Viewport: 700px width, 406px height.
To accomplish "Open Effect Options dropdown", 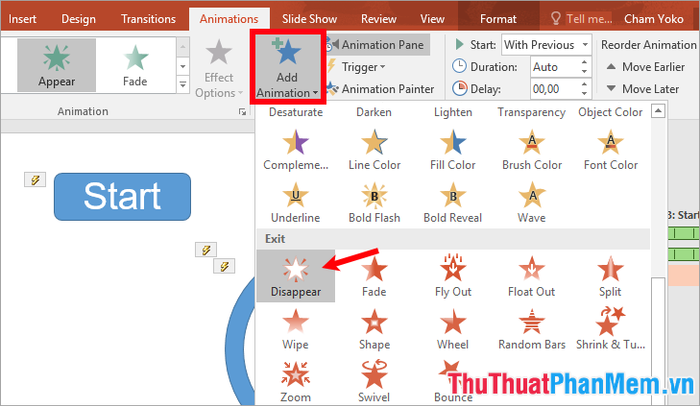I will coord(219,68).
